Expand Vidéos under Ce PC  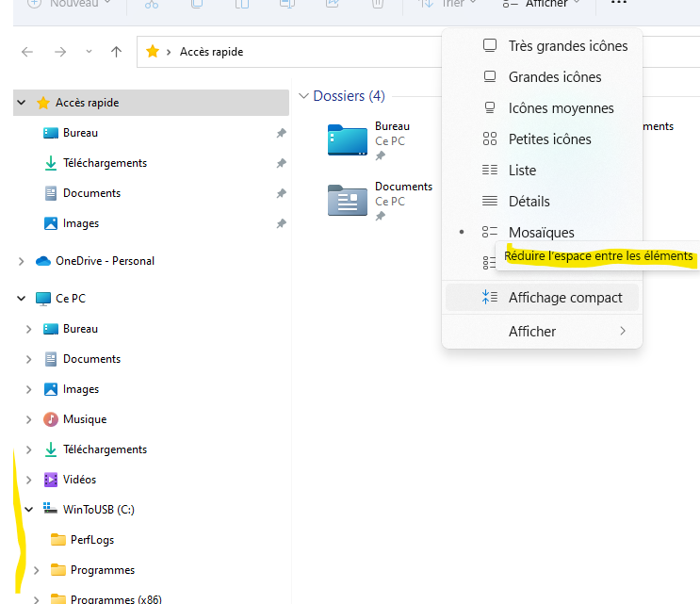coord(28,480)
